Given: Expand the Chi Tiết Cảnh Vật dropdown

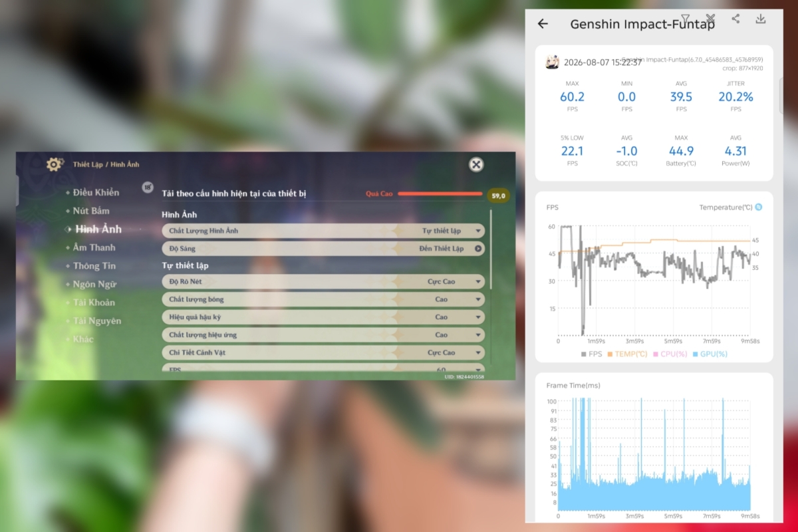Looking at the screenshot, I should point(323,352).
